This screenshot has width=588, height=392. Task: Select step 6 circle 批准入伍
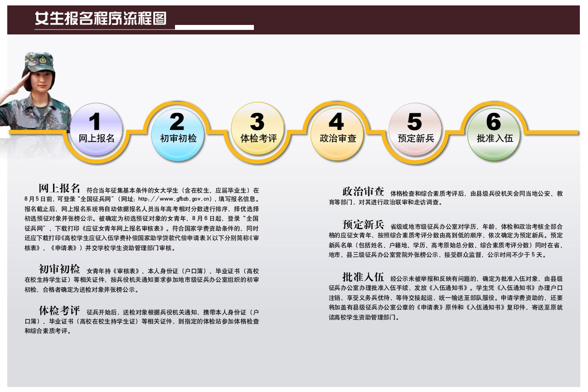coord(495,131)
